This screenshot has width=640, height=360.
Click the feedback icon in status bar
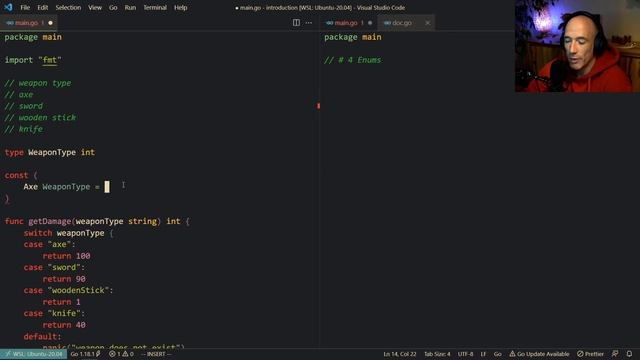pyautogui.click(x=615, y=354)
